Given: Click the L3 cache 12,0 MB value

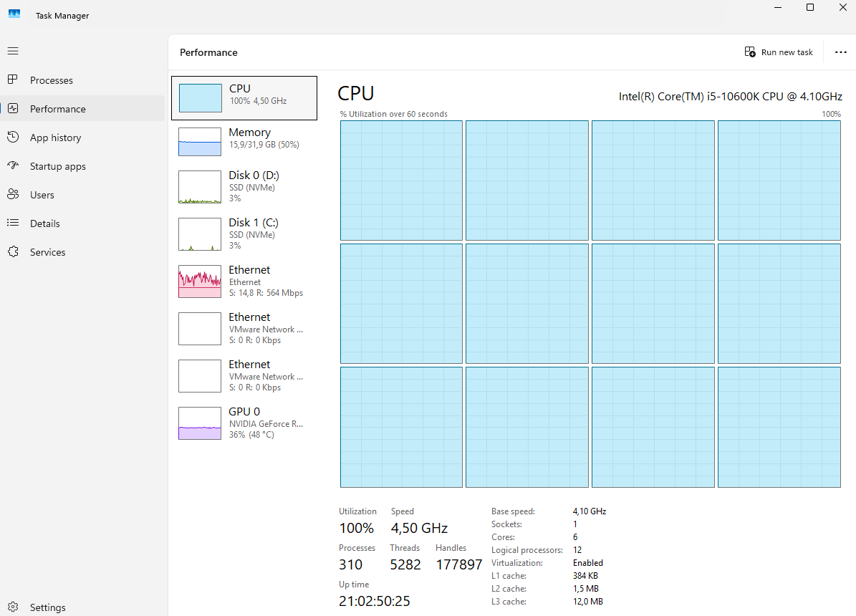Looking at the screenshot, I should coord(588,601).
